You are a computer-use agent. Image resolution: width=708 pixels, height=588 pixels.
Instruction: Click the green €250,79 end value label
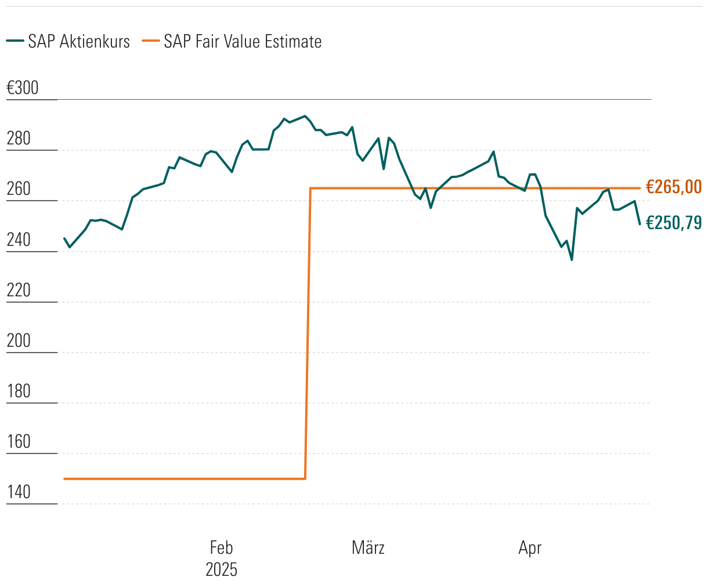[x=674, y=223]
